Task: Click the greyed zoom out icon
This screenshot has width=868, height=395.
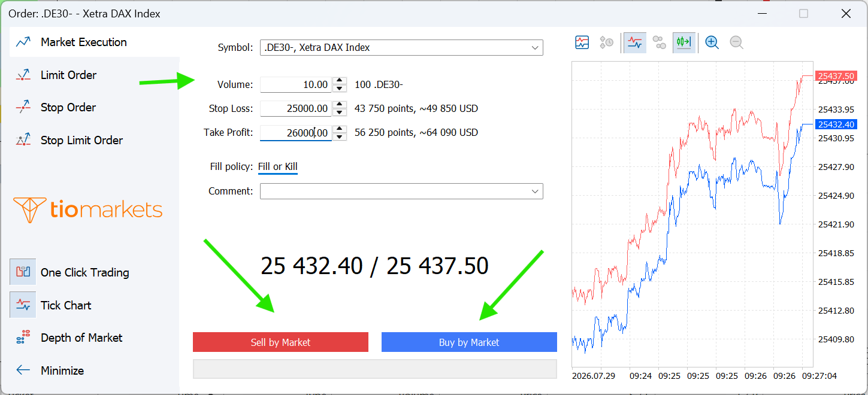Action: (736, 42)
